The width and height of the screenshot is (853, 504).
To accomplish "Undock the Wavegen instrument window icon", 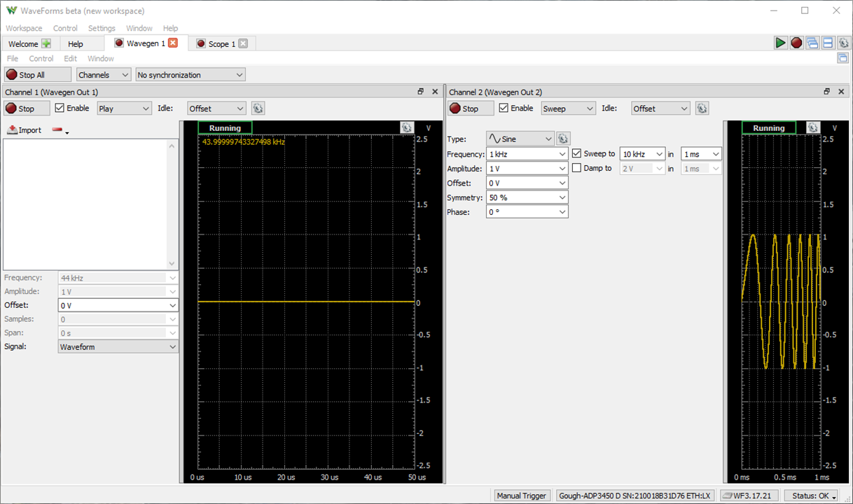I will click(x=843, y=58).
